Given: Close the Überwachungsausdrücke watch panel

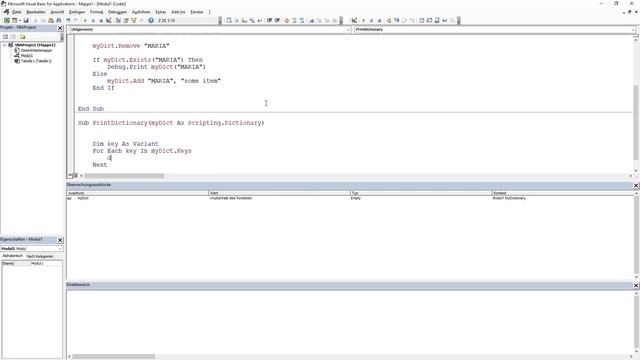Looking at the screenshot, I should click(x=636, y=185).
